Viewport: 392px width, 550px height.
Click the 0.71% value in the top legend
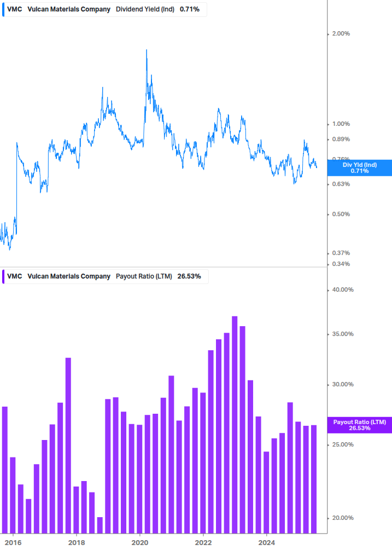pos(190,9)
